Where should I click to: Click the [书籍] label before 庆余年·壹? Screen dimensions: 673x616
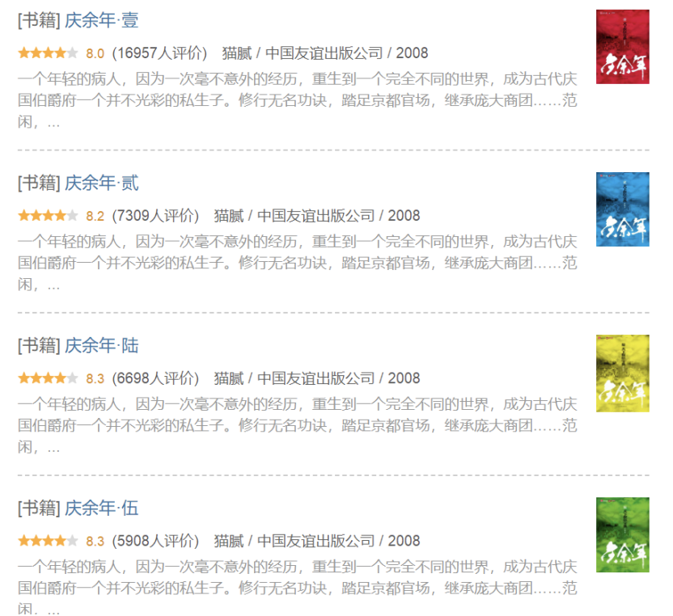coord(39,21)
